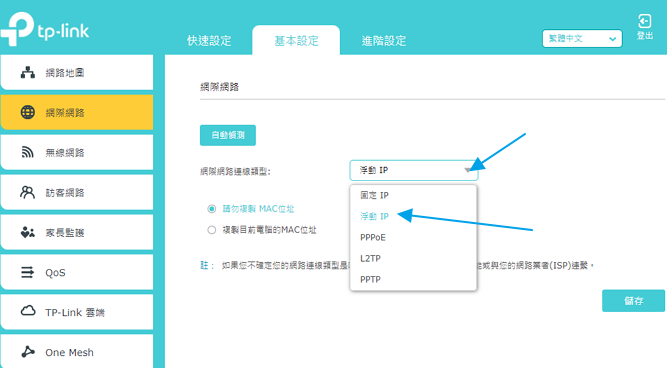The width and height of the screenshot is (667, 368).
Task: Switch to 進階設定 tab
Action: click(384, 41)
